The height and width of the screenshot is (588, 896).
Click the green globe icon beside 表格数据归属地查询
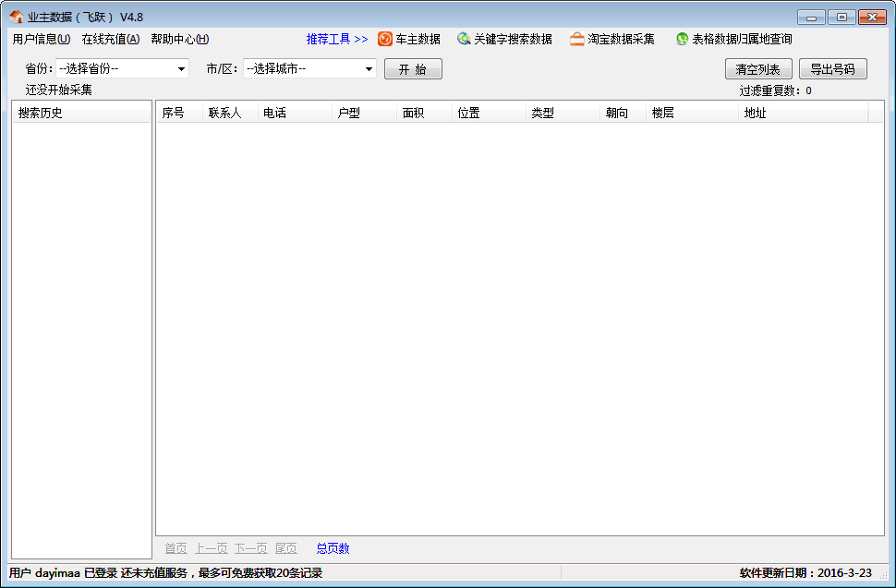pos(681,39)
